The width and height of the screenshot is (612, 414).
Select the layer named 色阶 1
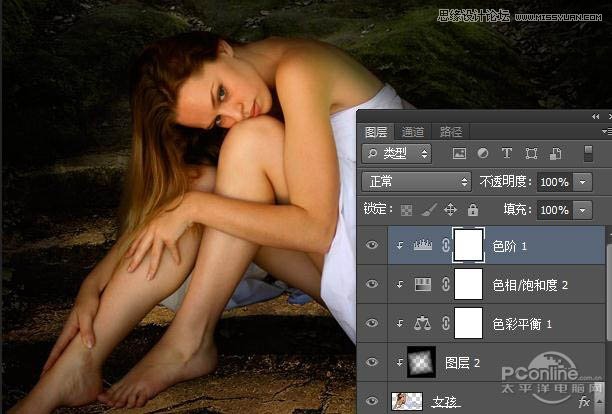(509, 246)
